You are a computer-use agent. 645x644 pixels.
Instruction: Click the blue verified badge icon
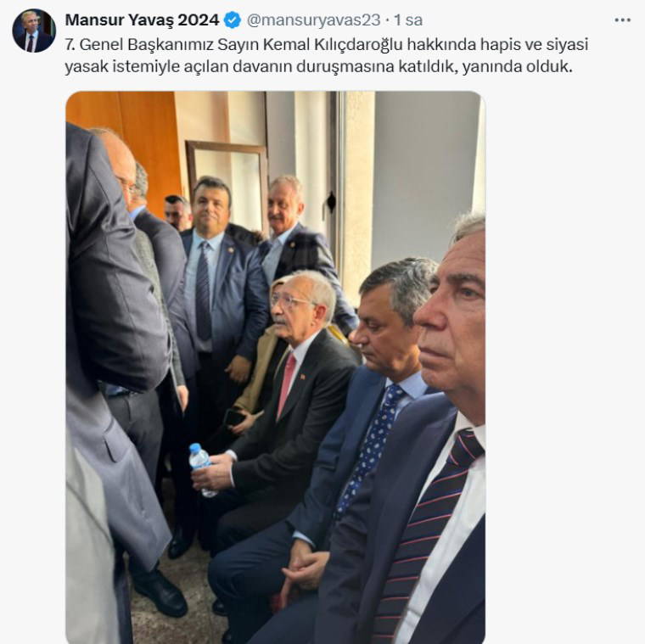click(x=233, y=20)
